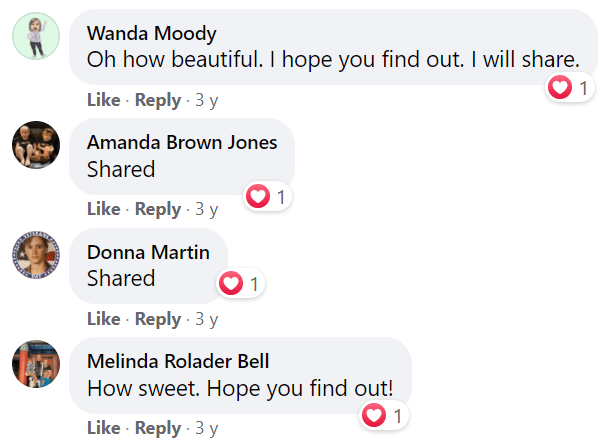Open the Amanda Brown Jones name link
Screen dimensions: 609x445
(x=182, y=143)
